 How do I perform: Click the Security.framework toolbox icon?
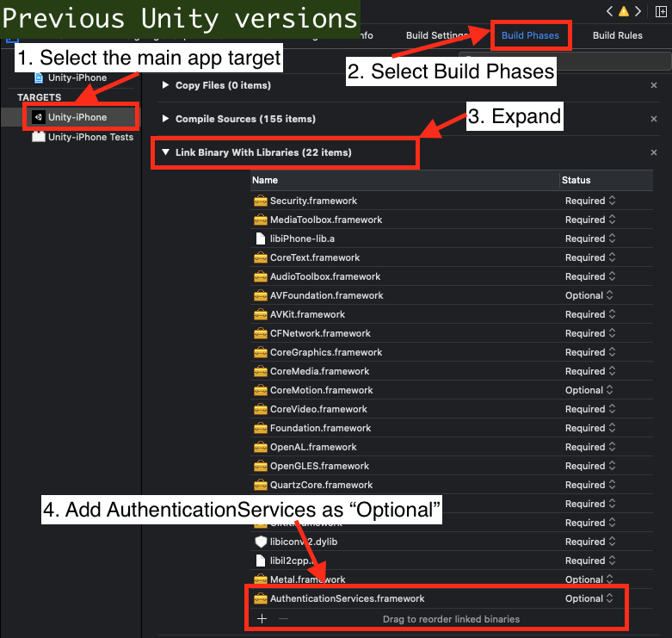260,201
